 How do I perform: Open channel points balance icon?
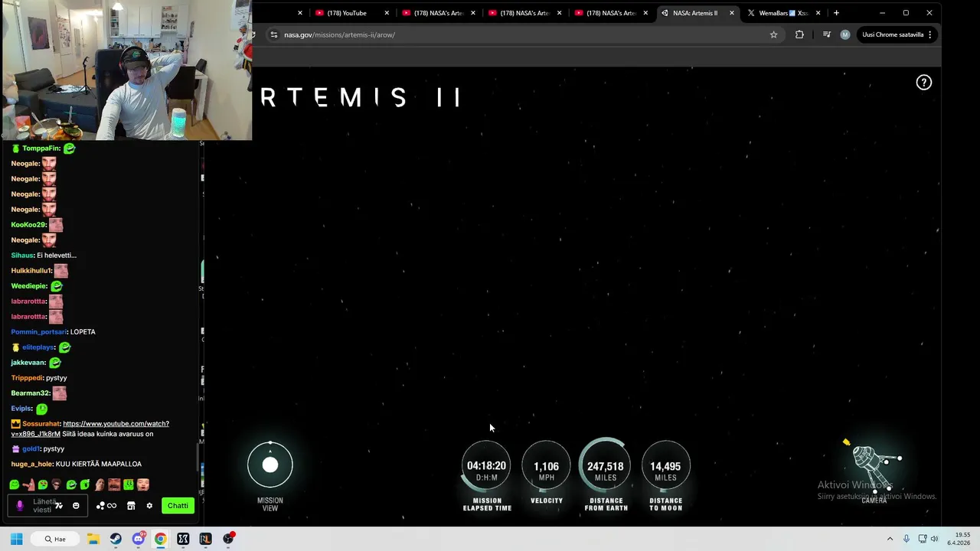106,506
